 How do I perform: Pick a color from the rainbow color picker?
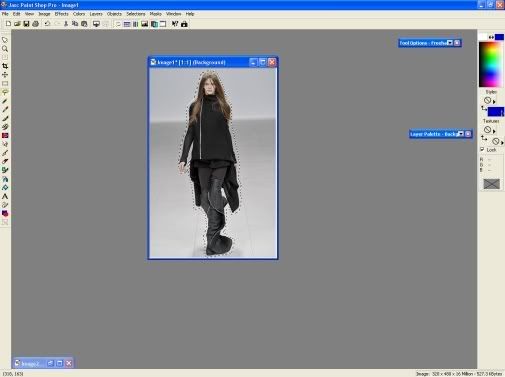pos(491,65)
